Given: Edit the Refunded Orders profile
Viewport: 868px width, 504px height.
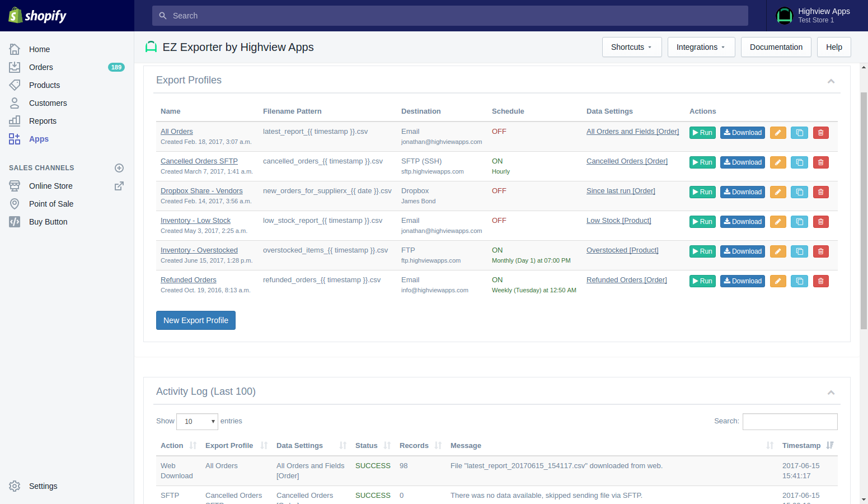Looking at the screenshot, I should [x=778, y=281].
